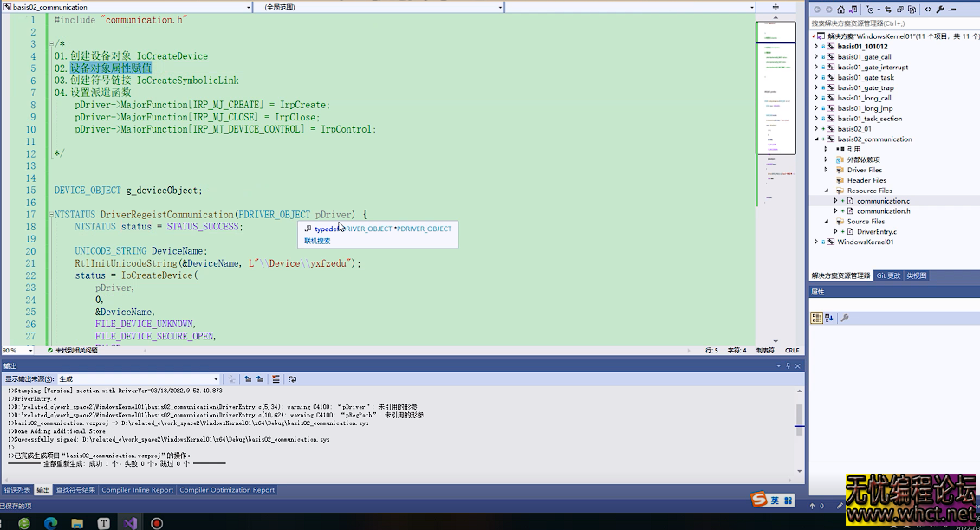Click the 联机搜索 link in tooltip
The image size is (980, 530).
click(317, 241)
